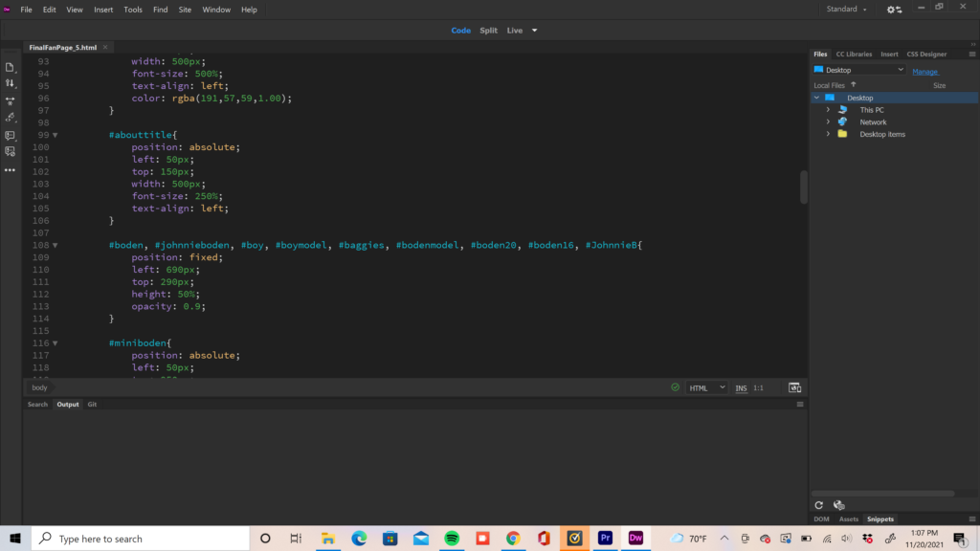The width and height of the screenshot is (980, 551).
Task: Open the sync settings gear icon
Action: click(893, 10)
